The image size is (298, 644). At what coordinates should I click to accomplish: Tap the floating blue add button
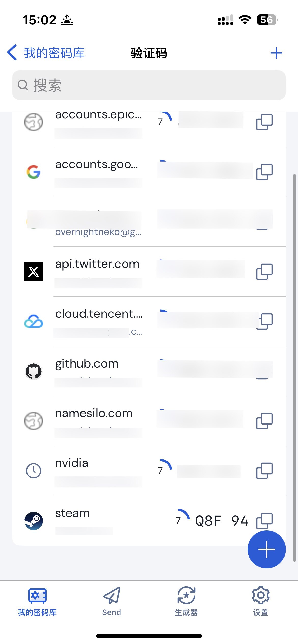pyautogui.click(x=266, y=549)
